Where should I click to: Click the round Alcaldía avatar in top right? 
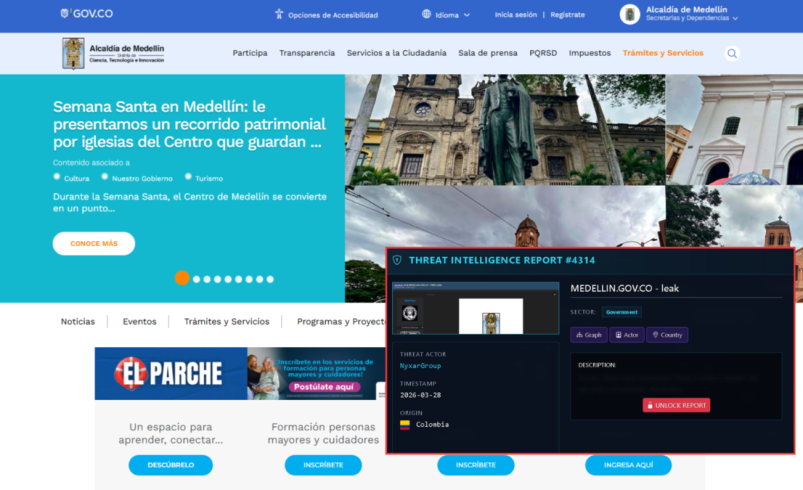(x=630, y=14)
